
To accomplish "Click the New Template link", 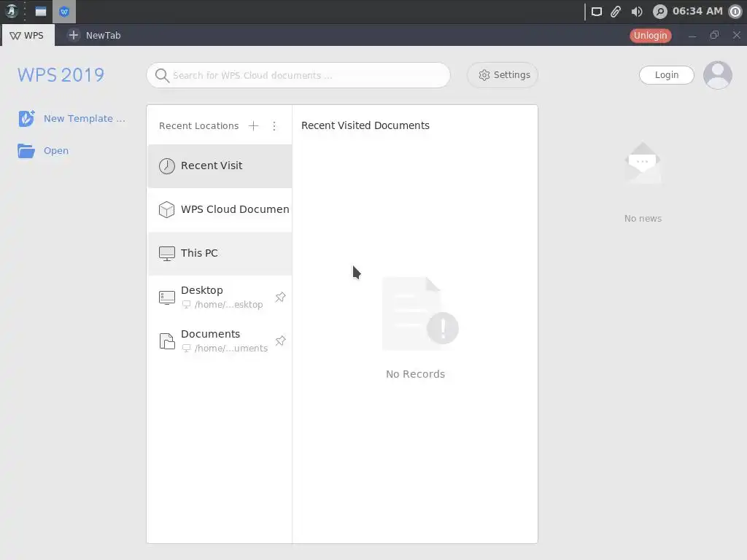I will tap(85, 118).
